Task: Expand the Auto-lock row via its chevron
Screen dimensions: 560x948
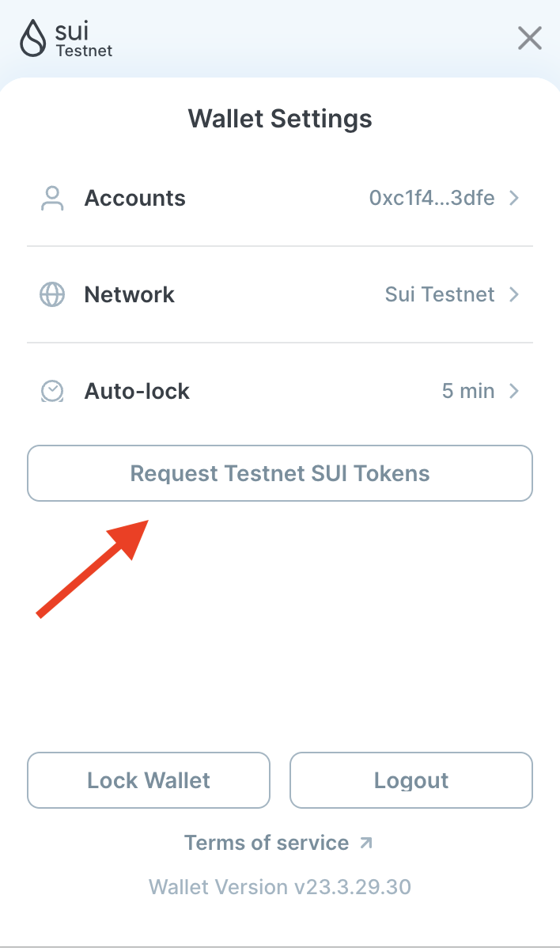Action: (x=514, y=390)
